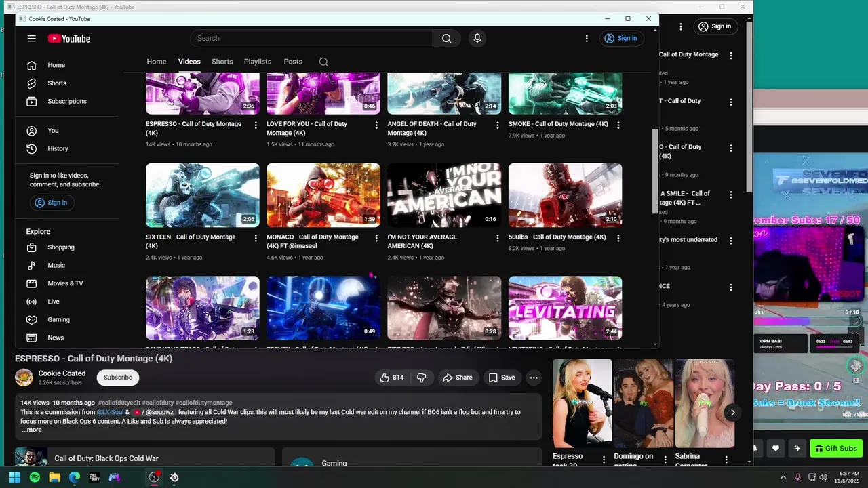Screen dimensions: 868x488
Task: Select the Videos channel tab
Action: click(x=189, y=62)
